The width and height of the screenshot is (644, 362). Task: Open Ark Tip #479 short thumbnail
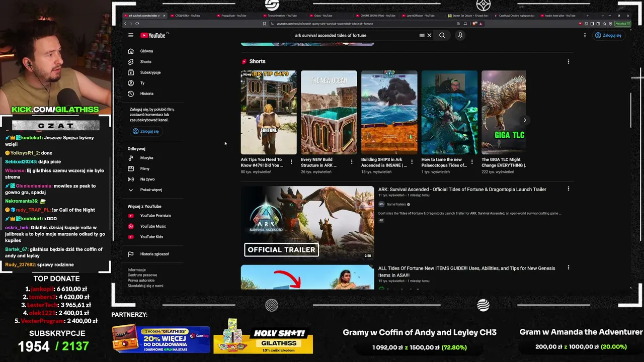(x=269, y=112)
